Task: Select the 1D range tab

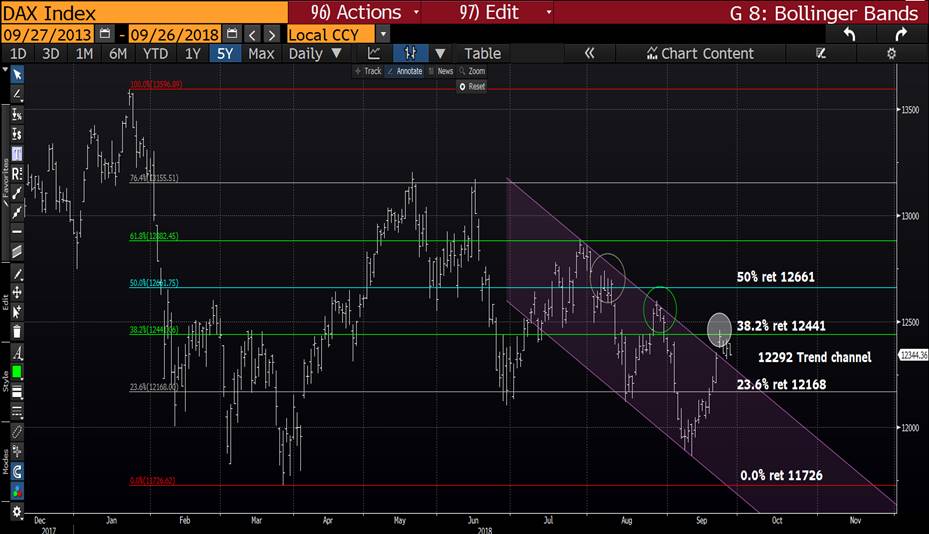Action: [x=18, y=53]
